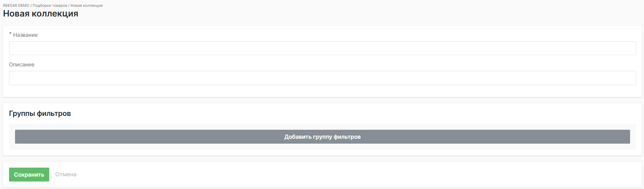The height and width of the screenshot is (189, 644).
Task: Go back to Подборки товаров breadcrumb
Action: pyautogui.click(x=50, y=6)
